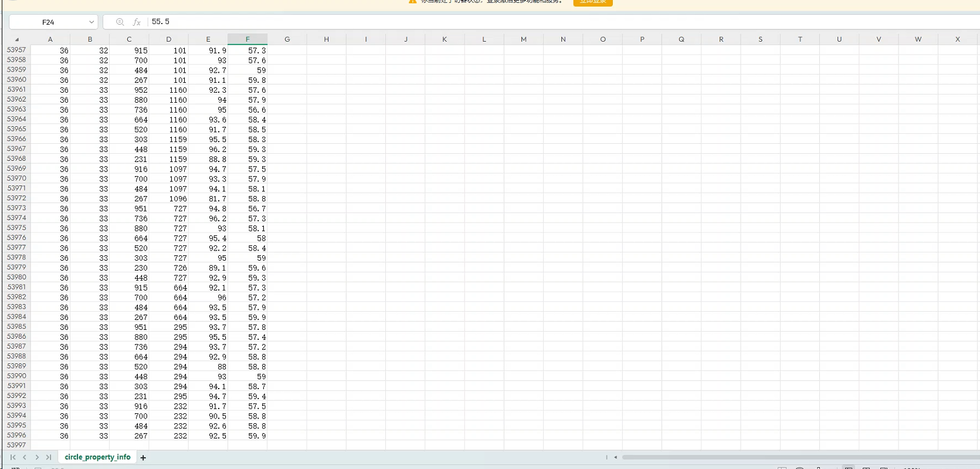Select column X header

pyautogui.click(x=957, y=39)
